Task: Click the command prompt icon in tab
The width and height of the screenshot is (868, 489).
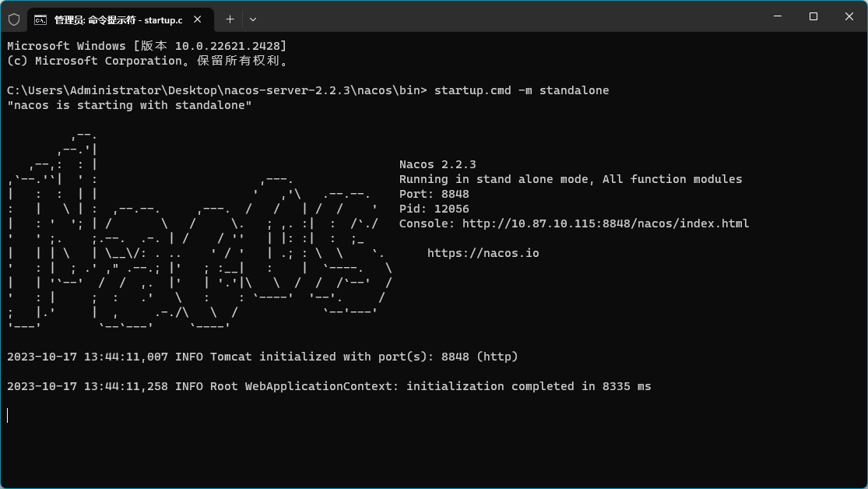Action: pyautogui.click(x=40, y=19)
